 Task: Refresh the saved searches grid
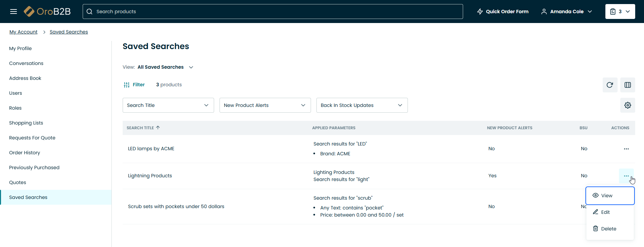610,85
